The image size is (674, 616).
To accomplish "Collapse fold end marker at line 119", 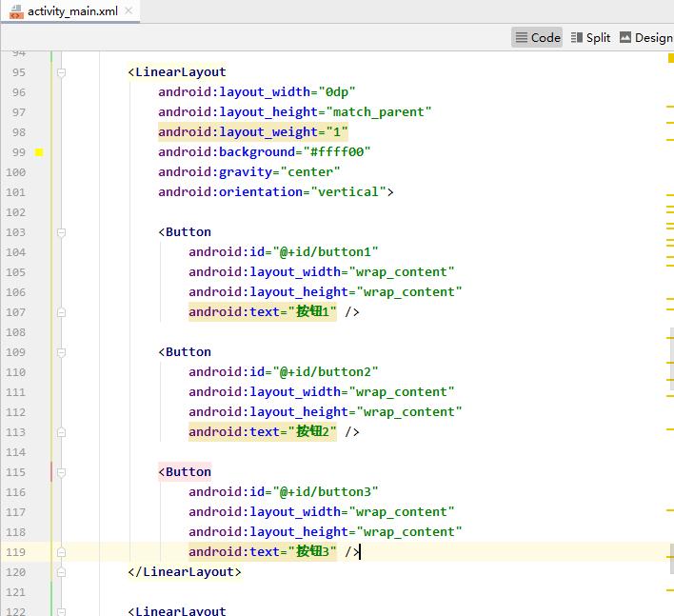I will pos(62,552).
